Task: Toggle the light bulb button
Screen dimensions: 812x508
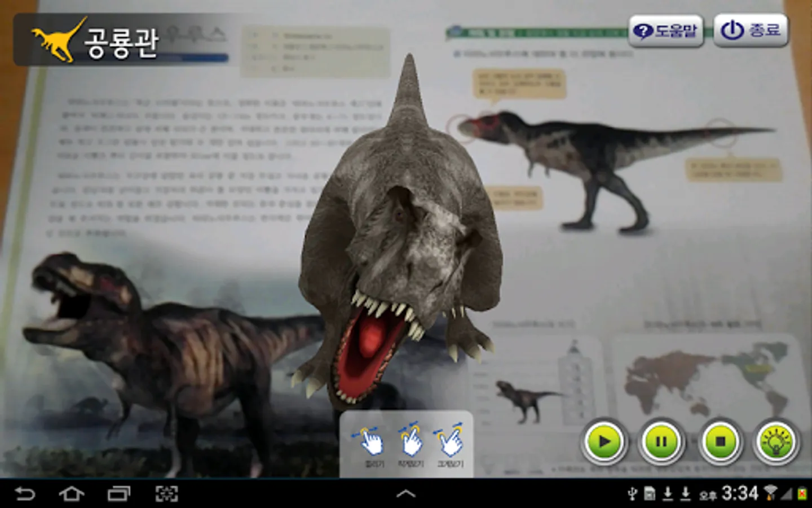Action: click(x=777, y=441)
